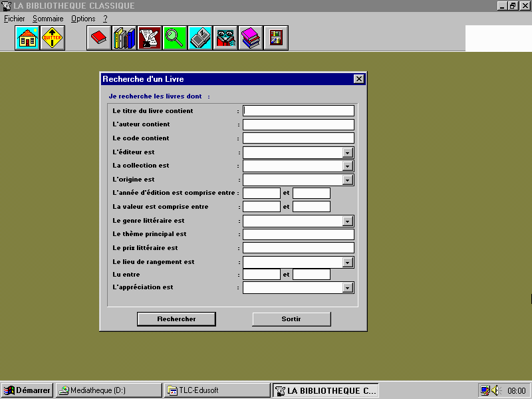This screenshot has height=399, width=532.
Task: Open the Sommaire menu
Action: 48,19
